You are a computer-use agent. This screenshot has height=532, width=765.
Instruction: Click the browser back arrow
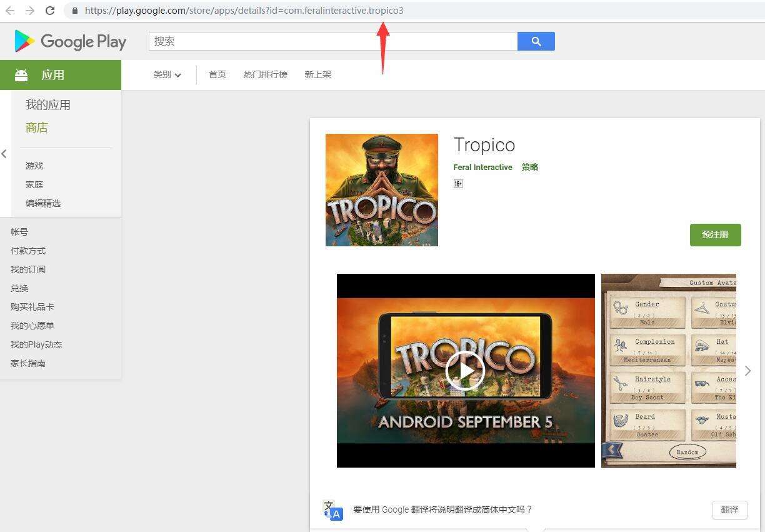[x=10, y=11]
